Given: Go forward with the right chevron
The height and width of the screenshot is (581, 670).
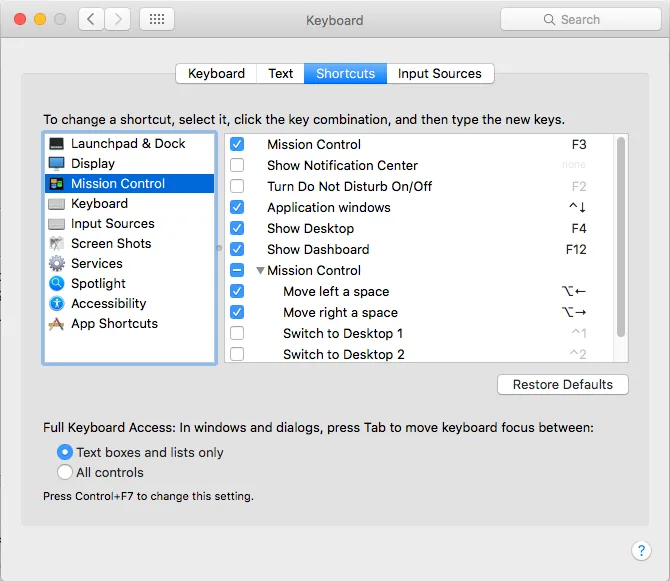Looking at the screenshot, I should (x=118, y=19).
